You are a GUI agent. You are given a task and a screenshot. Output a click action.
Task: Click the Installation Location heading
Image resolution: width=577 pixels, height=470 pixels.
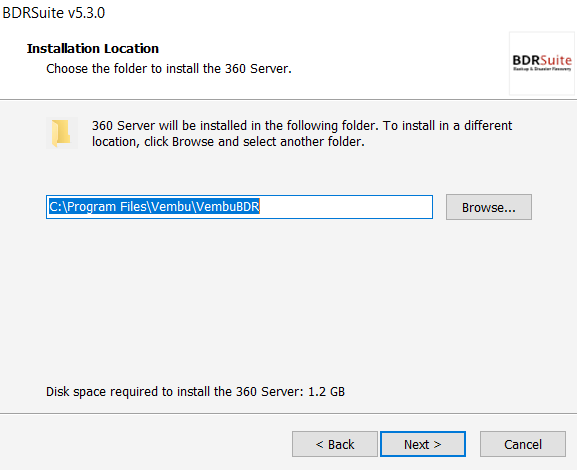(x=93, y=49)
